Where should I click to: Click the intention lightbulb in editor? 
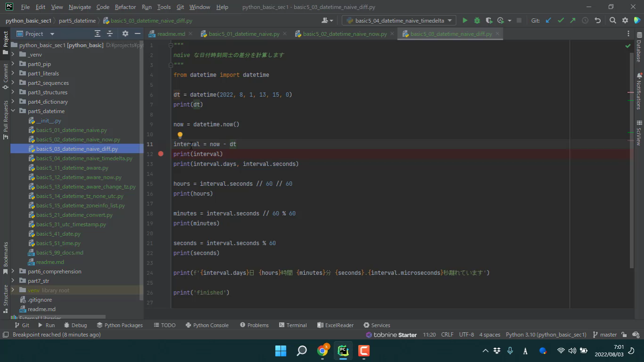pyautogui.click(x=180, y=135)
